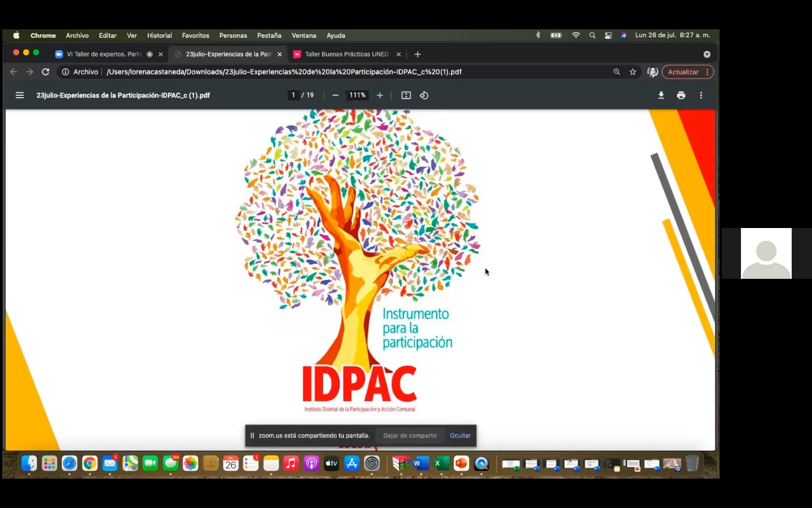Open Siri from the menu bar

(624, 35)
